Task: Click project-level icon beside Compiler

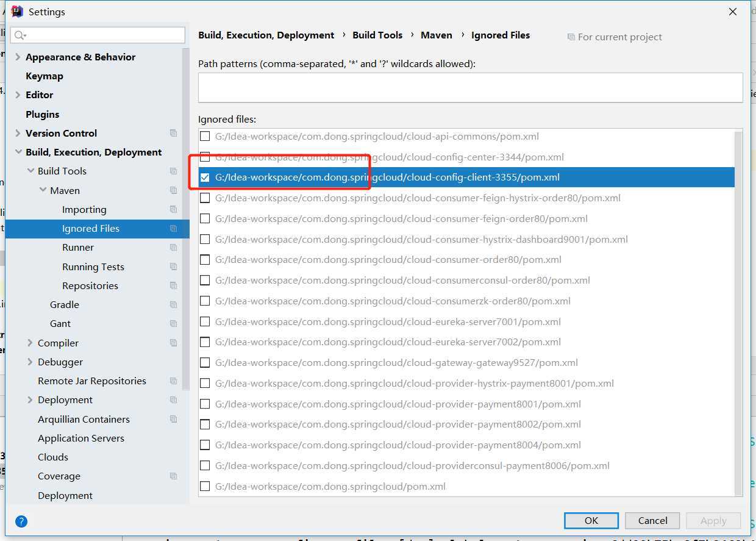Action: pyautogui.click(x=174, y=343)
